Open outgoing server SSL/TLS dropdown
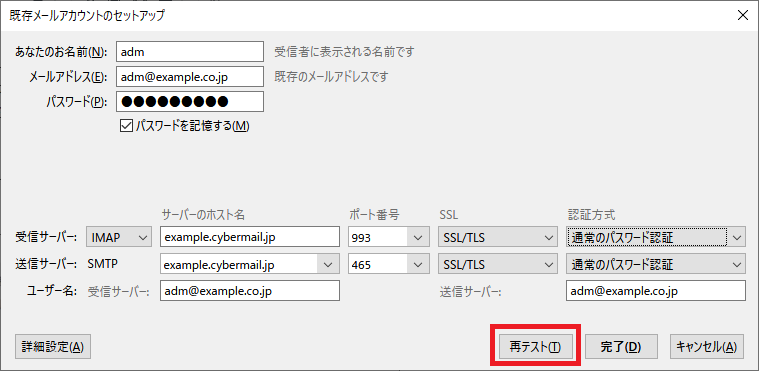759x371 pixels. click(x=498, y=265)
